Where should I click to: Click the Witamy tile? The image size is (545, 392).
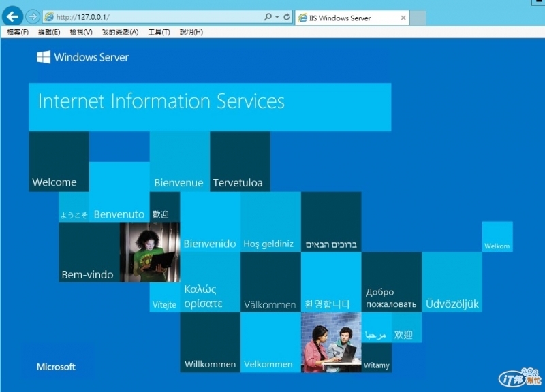[377, 357]
